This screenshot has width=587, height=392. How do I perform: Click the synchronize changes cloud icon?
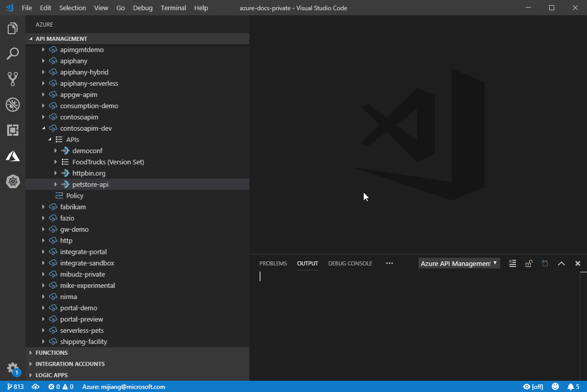(36, 387)
